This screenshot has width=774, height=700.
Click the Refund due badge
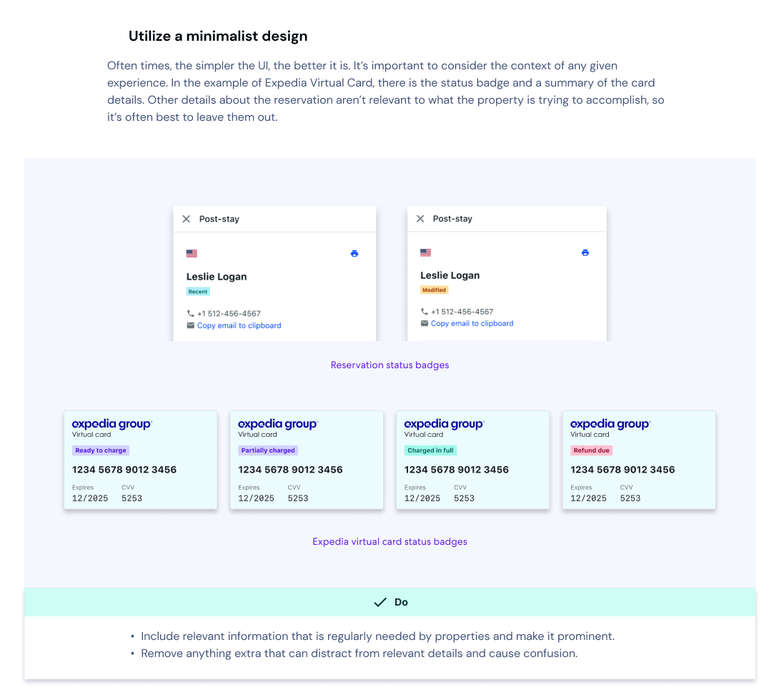pos(592,450)
